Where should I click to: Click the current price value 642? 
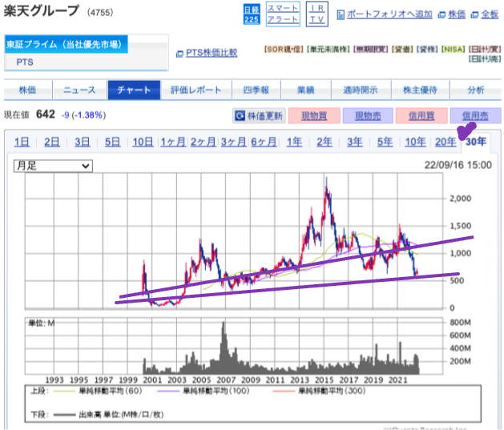click(x=46, y=115)
